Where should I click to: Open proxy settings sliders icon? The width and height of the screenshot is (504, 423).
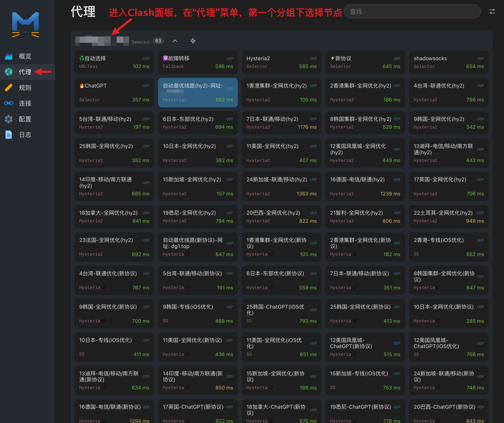tap(492, 12)
